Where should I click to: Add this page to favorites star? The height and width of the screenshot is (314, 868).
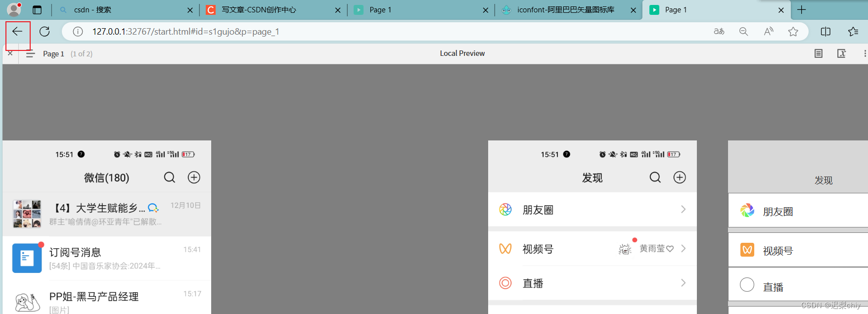tap(793, 32)
